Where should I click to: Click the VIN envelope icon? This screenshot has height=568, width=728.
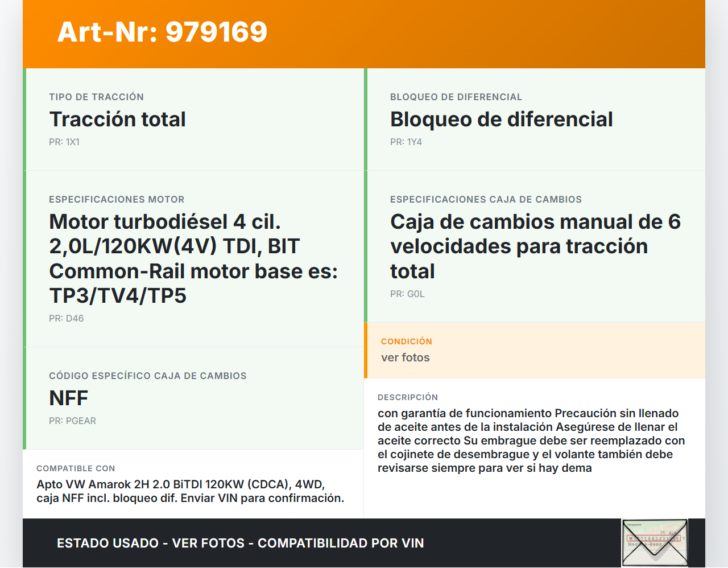[x=655, y=542]
